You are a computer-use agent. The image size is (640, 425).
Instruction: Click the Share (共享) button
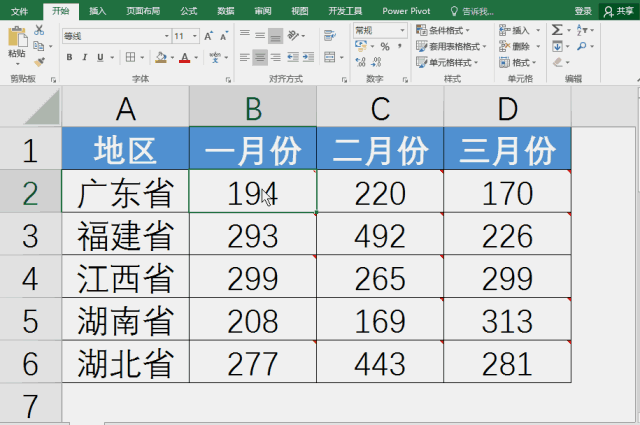(x=619, y=11)
